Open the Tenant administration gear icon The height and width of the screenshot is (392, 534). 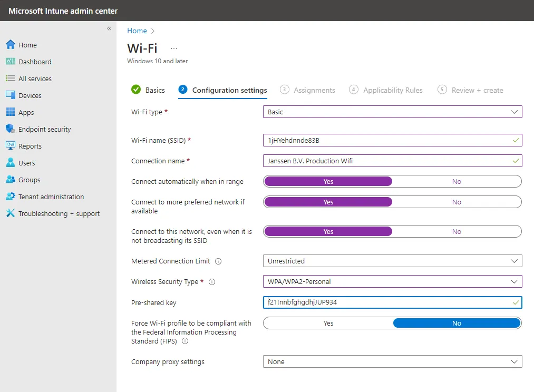[x=11, y=196]
